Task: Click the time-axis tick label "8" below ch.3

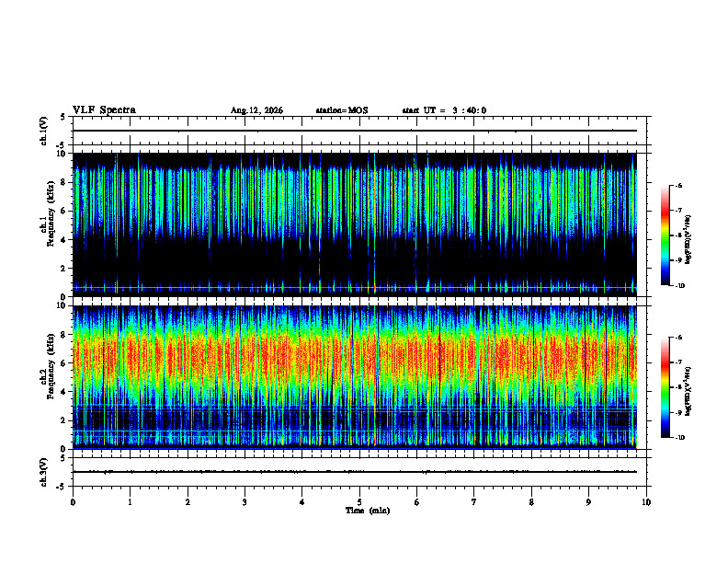Action: [x=531, y=502]
